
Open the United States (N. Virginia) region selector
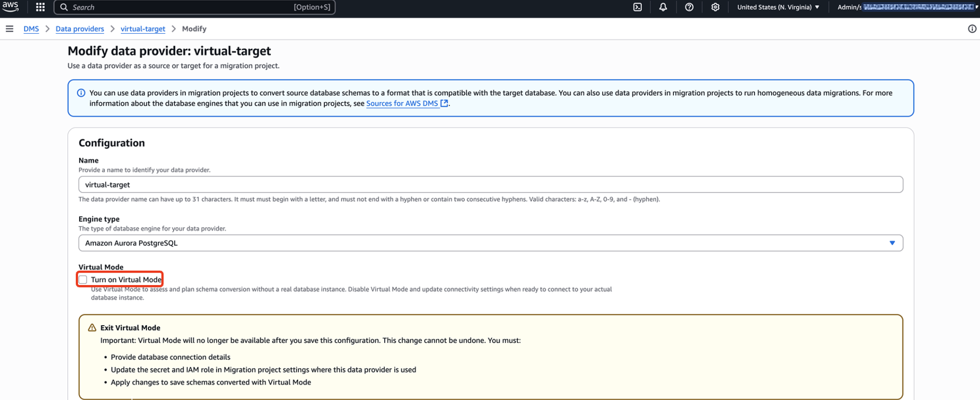(778, 7)
